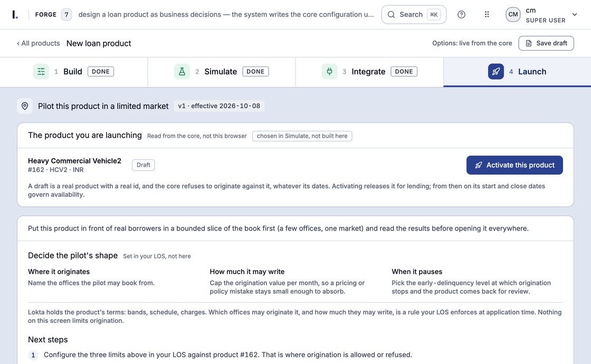Click the '#162 · HCV2 · INR' identifier
Image resolution: width=591 pixels, height=364 pixels.
point(56,170)
